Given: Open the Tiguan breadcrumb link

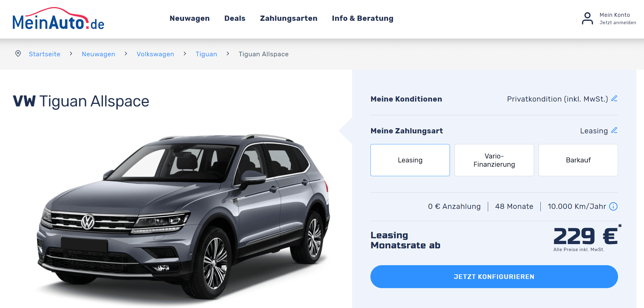Looking at the screenshot, I should click(x=206, y=54).
